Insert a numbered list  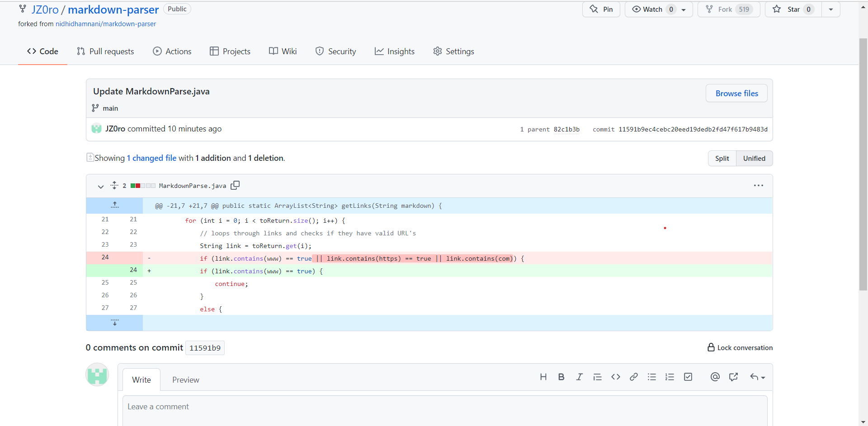coord(670,377)
